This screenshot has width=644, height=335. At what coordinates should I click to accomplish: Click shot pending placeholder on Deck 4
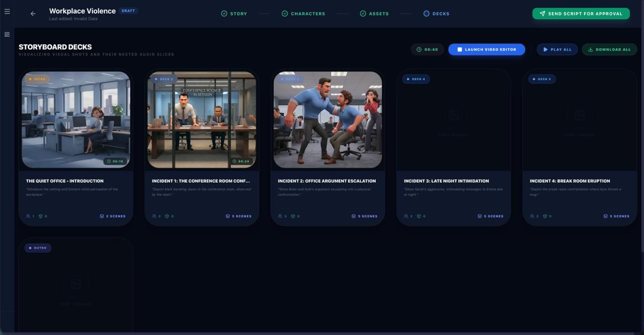454,121
